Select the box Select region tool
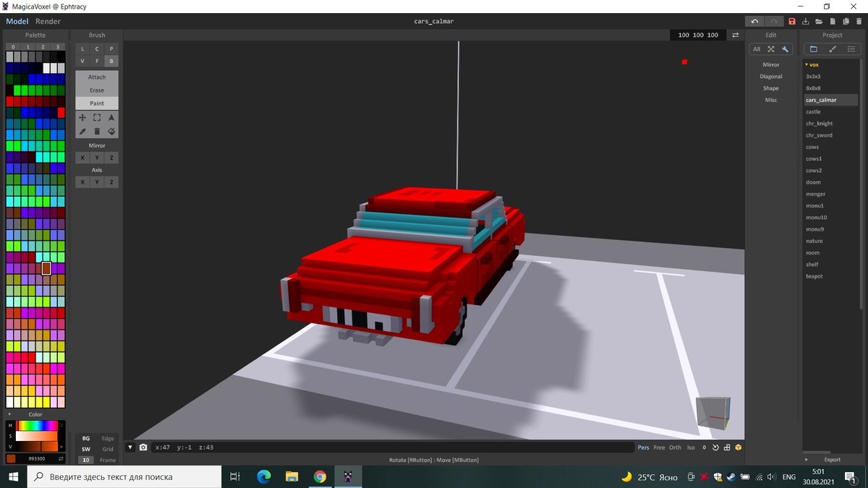This screenshot has width=868, height=488. (x=97, y=117)
